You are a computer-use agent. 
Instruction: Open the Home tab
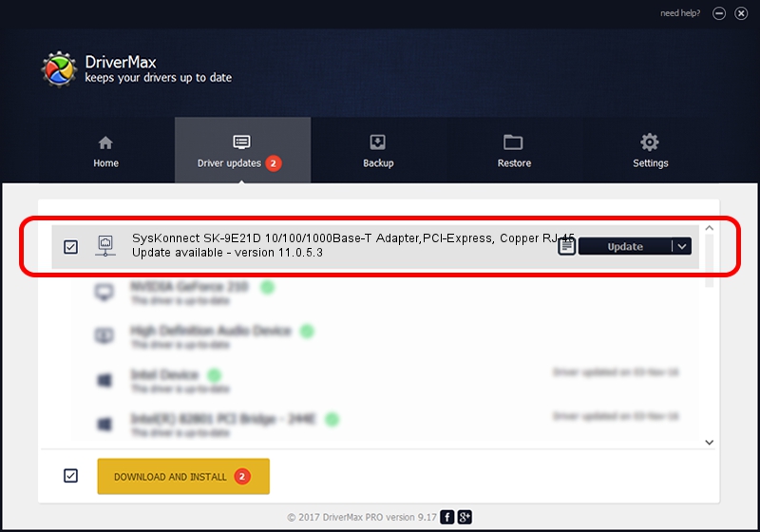[x=105, y=151]
